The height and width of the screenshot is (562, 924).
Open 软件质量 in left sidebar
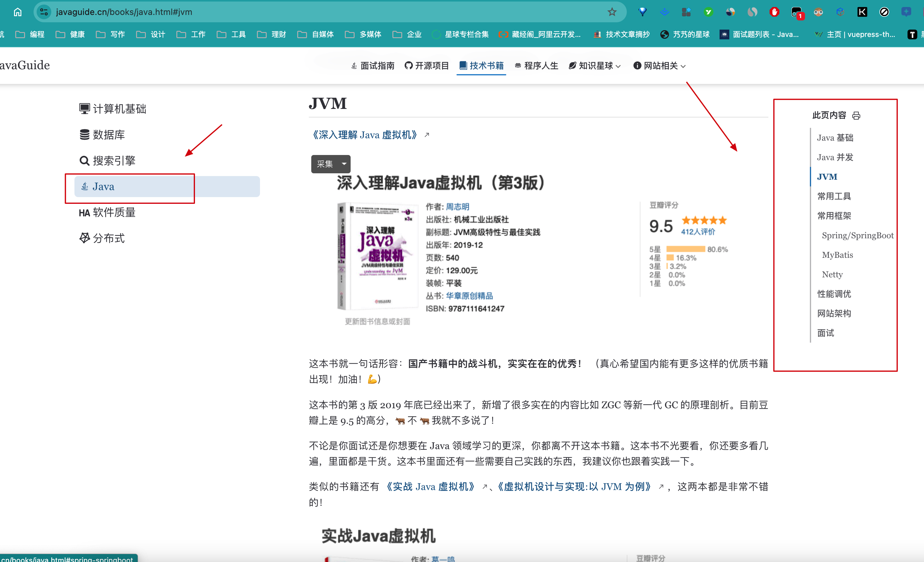[x=107, y=212]
